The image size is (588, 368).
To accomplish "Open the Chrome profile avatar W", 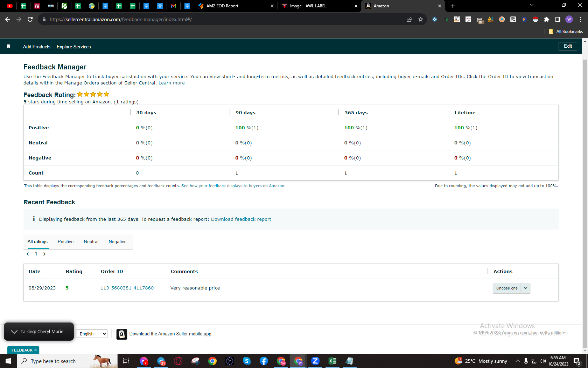I will (569, 19).
